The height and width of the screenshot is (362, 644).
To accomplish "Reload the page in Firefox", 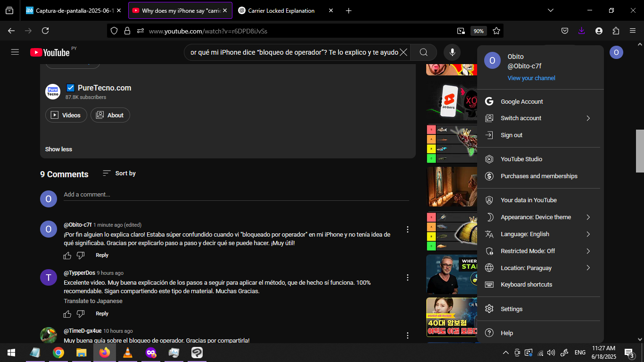I will coord(45,31).
